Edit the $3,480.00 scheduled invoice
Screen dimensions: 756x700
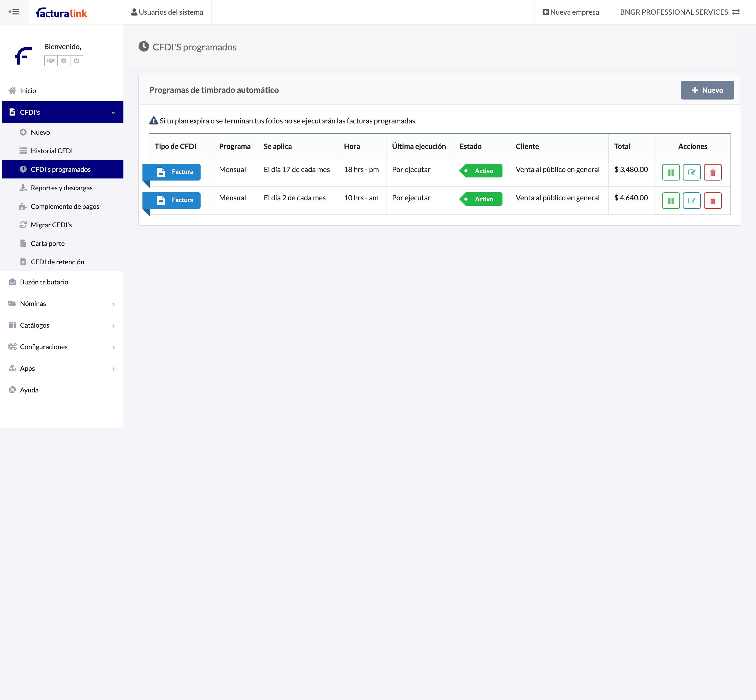pyautogui.click(x=691, y=172)
